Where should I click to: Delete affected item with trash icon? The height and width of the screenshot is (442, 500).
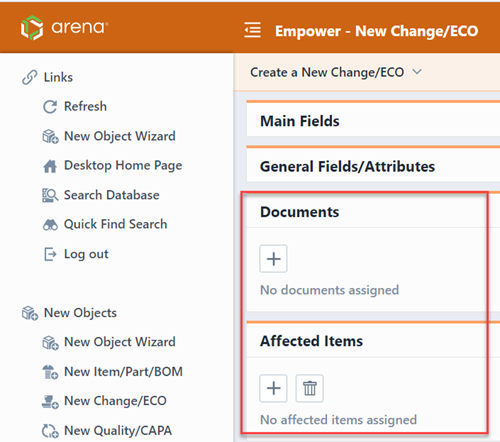[x=309, y=388]
